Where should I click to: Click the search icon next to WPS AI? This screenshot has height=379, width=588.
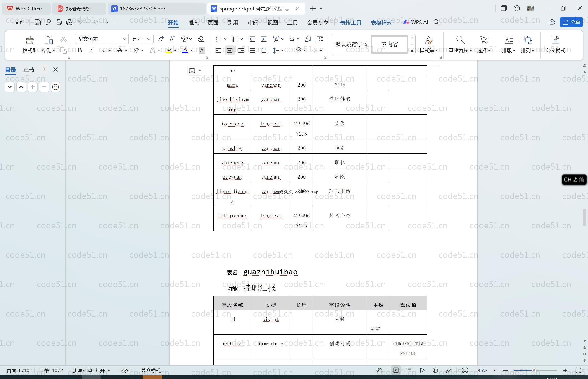click(x=437, y=22)
